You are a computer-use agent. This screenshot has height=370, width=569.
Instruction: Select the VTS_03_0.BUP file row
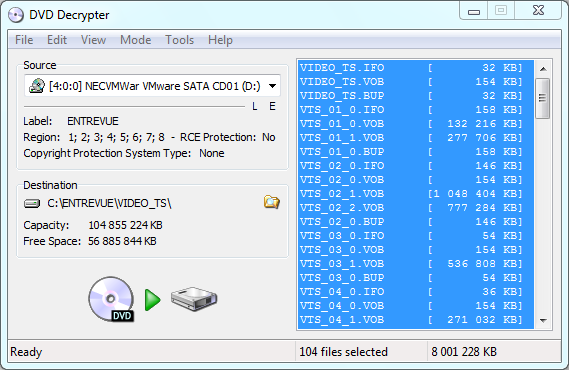tap(416, 278)
